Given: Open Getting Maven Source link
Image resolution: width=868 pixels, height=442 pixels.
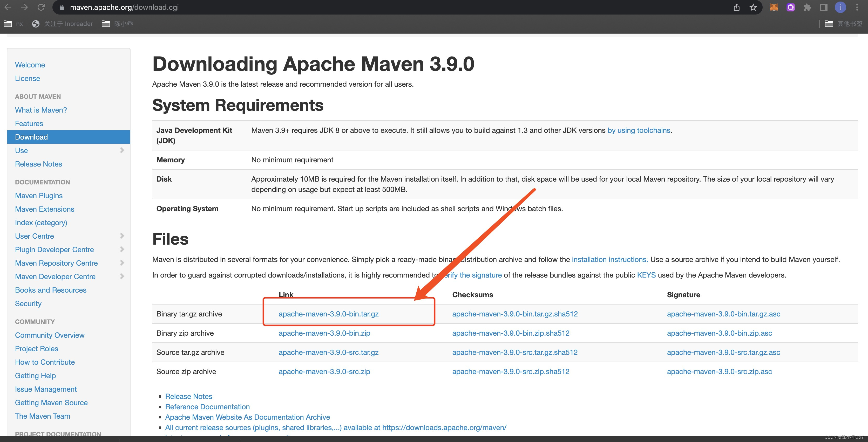Looking at the screenshot, I should pyautogui.click(x=51, y=403).
